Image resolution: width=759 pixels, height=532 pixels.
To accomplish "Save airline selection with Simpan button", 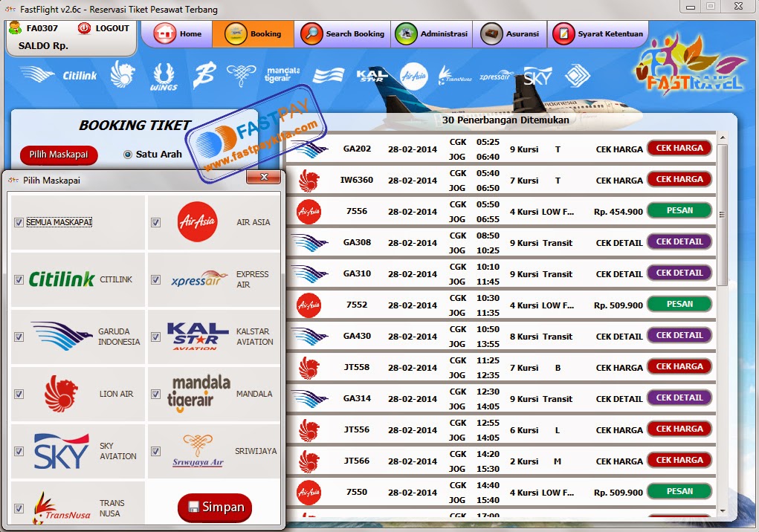I will (x=215, y=507).
